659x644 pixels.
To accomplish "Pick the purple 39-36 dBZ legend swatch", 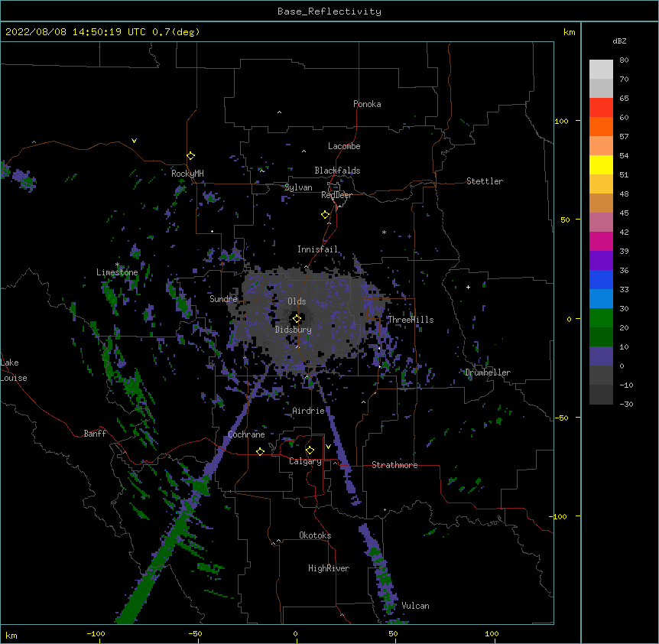I will point(601,261).
